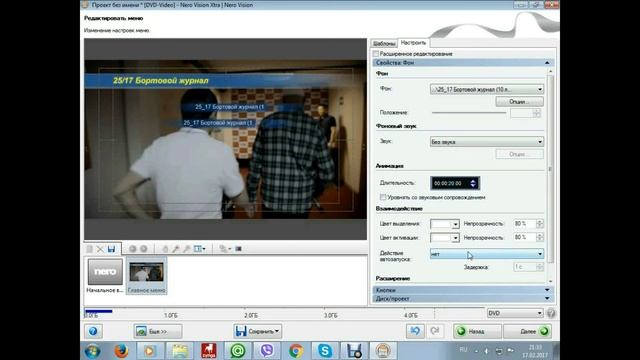Open Firefox from the taskbar

(121, 351)
